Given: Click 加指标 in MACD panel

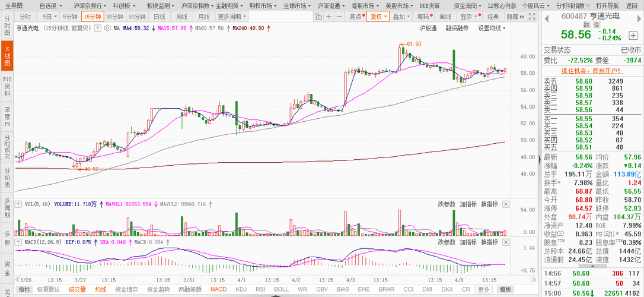Looking at the screenshot, I should point(468,242).
